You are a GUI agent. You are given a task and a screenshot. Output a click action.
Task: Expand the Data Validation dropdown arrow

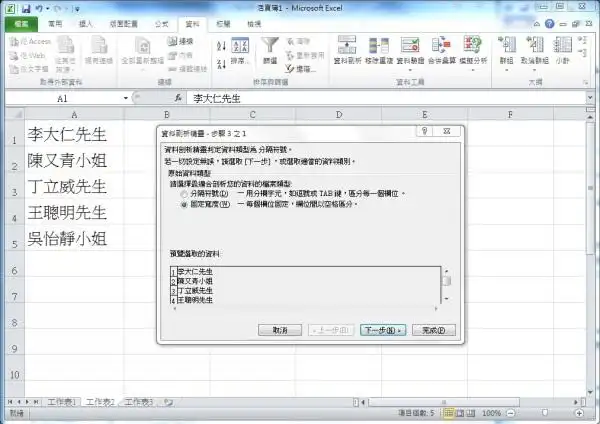(x=410, y=70)
